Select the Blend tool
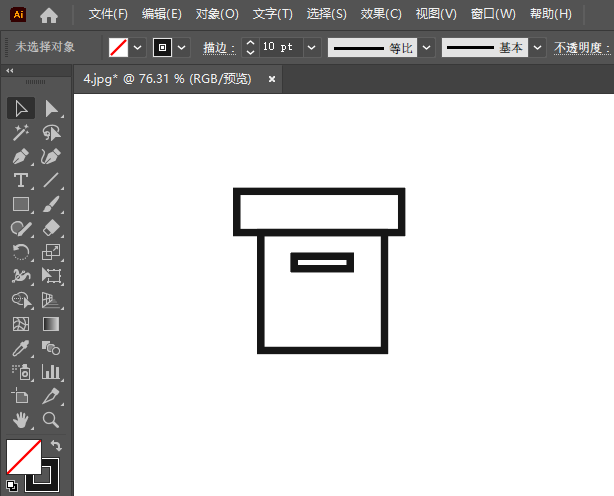 point(51,348)
